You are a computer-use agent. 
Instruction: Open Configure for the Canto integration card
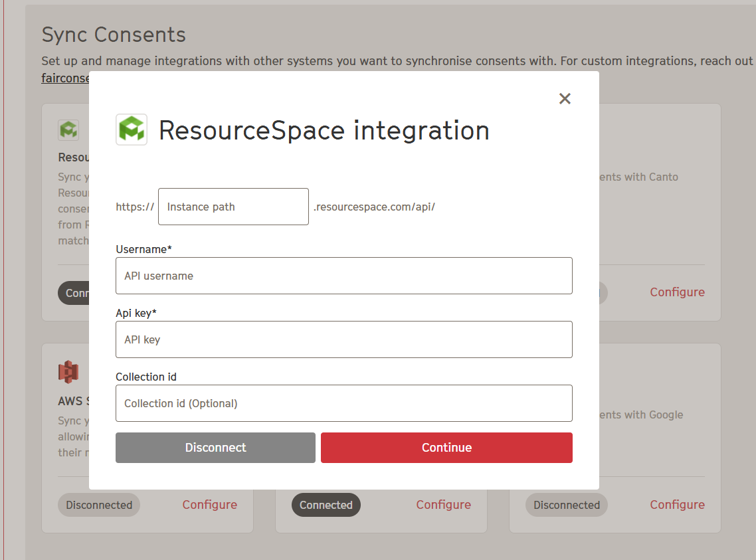(x=677, y=292)
